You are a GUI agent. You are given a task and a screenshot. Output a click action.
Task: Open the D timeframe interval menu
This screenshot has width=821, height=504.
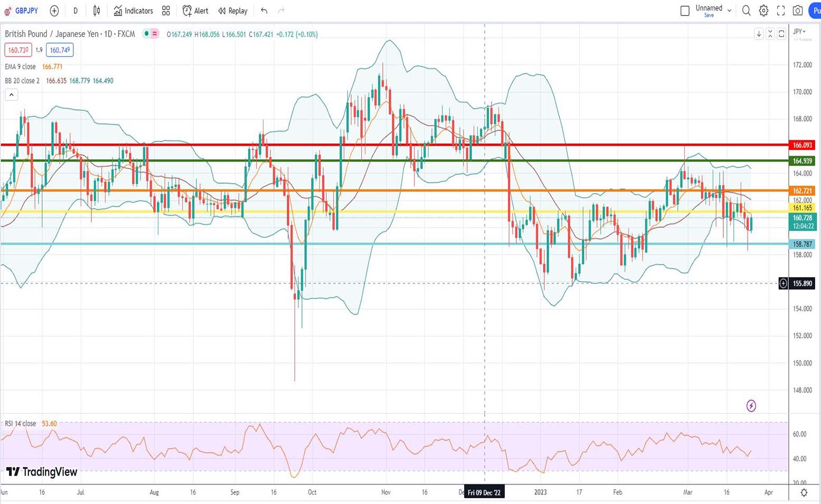(x=76, y=11)
